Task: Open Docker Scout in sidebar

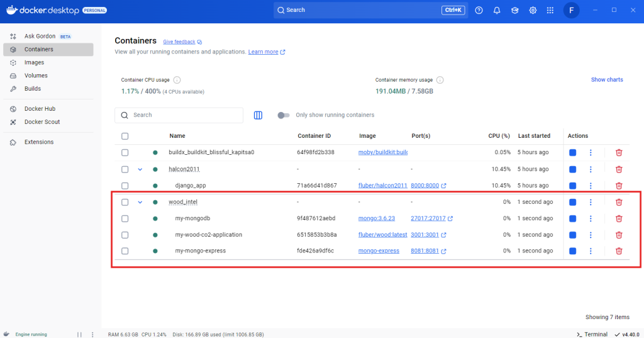Action: tap(48, 122)
